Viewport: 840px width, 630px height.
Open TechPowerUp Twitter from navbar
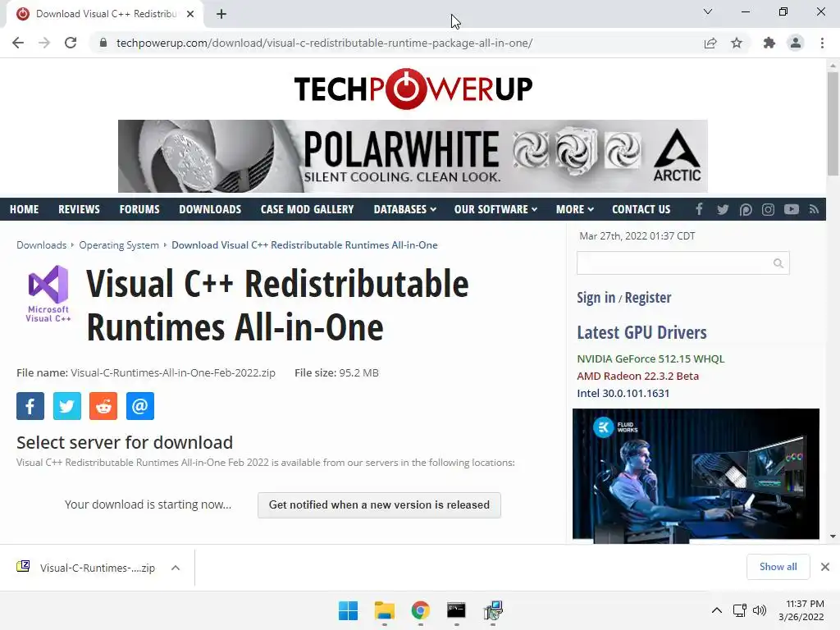point(723,209)
